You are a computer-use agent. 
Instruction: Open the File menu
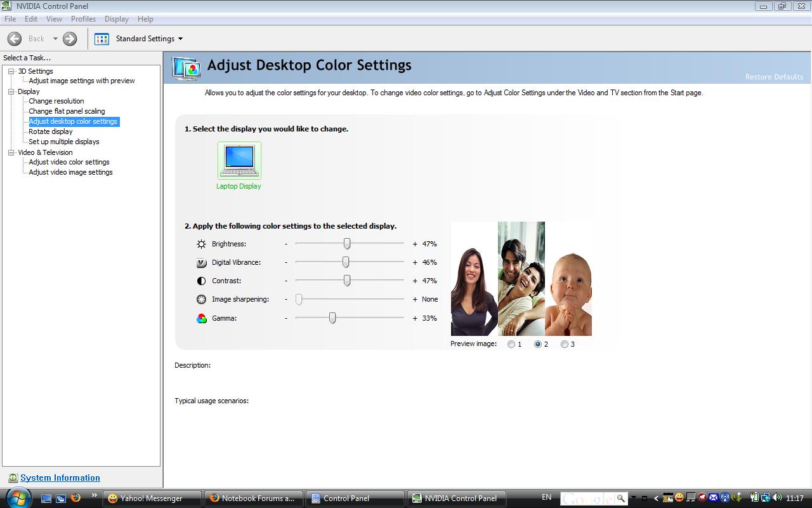click(10, 19)
